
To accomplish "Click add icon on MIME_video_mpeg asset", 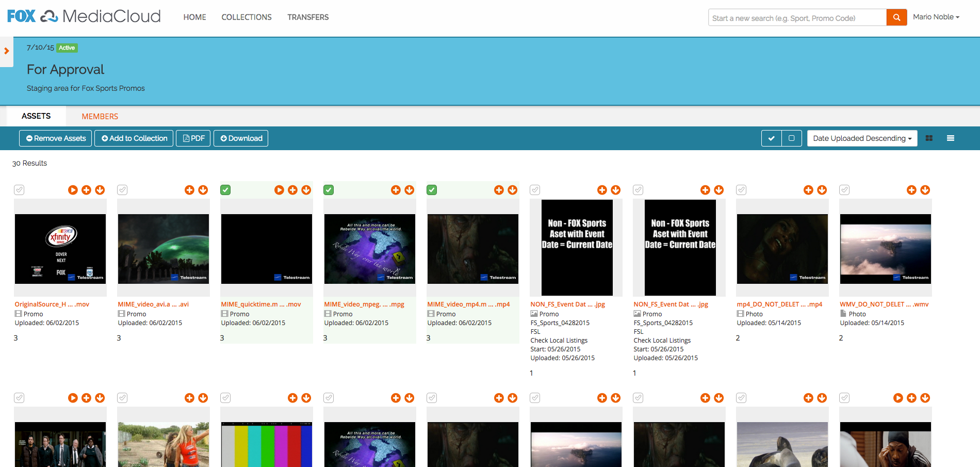I will pos(396,190).
